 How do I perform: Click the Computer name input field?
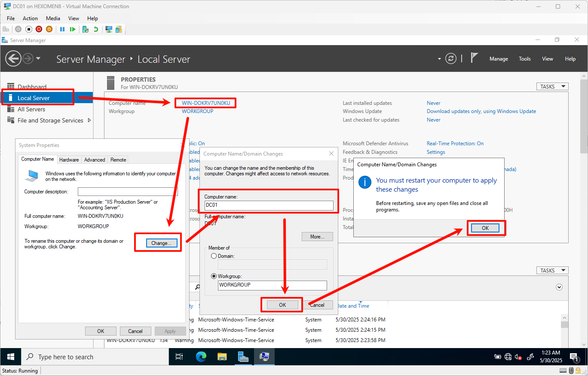[269, 205]
